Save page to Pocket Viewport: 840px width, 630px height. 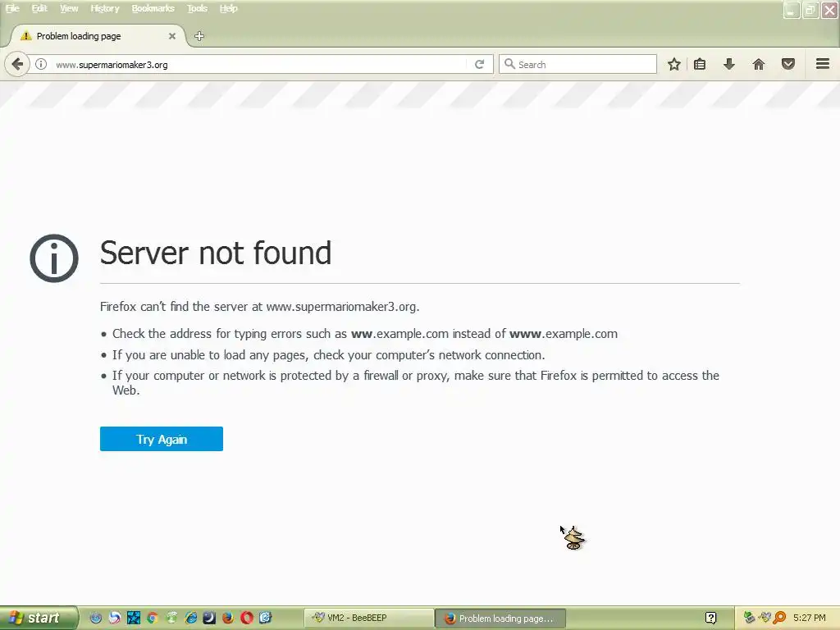click(788, 64)
